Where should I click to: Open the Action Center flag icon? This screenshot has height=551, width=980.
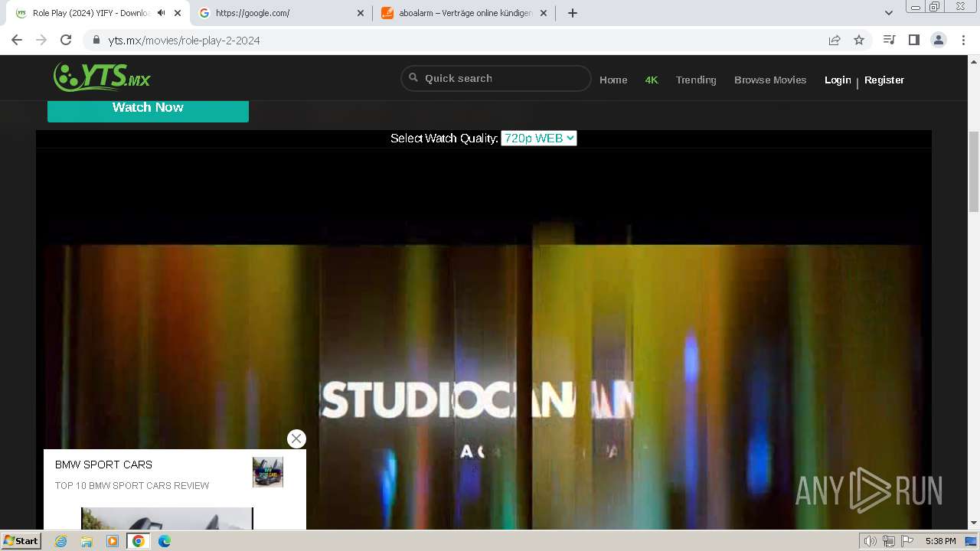(906, 541)
